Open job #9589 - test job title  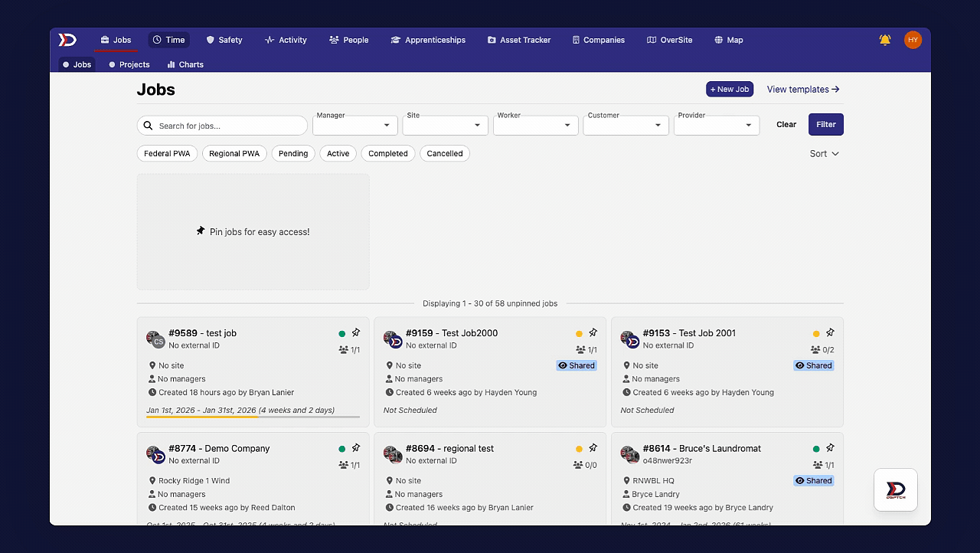click(x=202, y=333)
